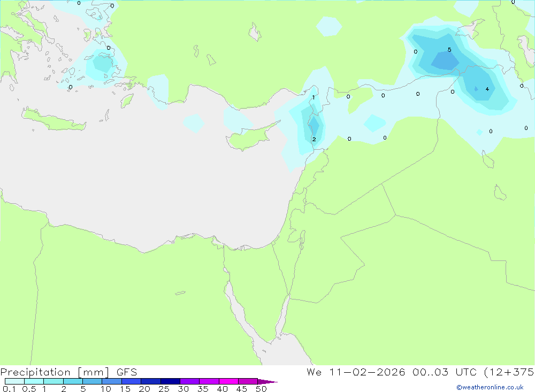The height and width of the screenshot is (392, 535).
Task: Pick the 15–20 mm legend swatch
Action: 132,381
